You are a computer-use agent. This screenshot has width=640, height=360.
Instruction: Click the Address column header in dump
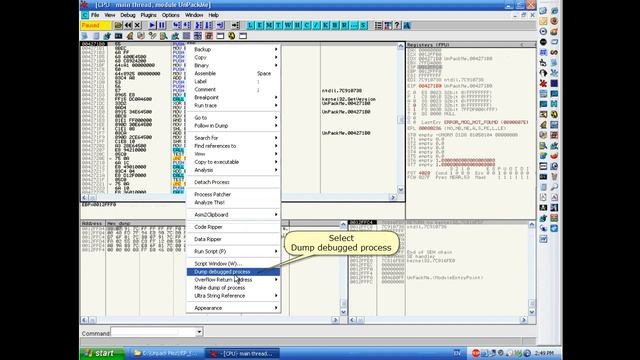click(x=93, y=224)
